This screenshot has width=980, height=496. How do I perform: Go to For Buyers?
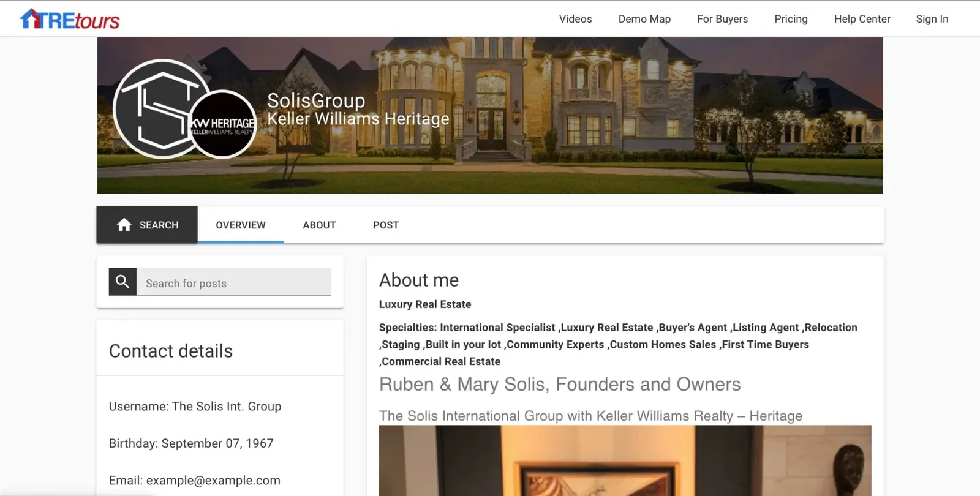point(723,19)
